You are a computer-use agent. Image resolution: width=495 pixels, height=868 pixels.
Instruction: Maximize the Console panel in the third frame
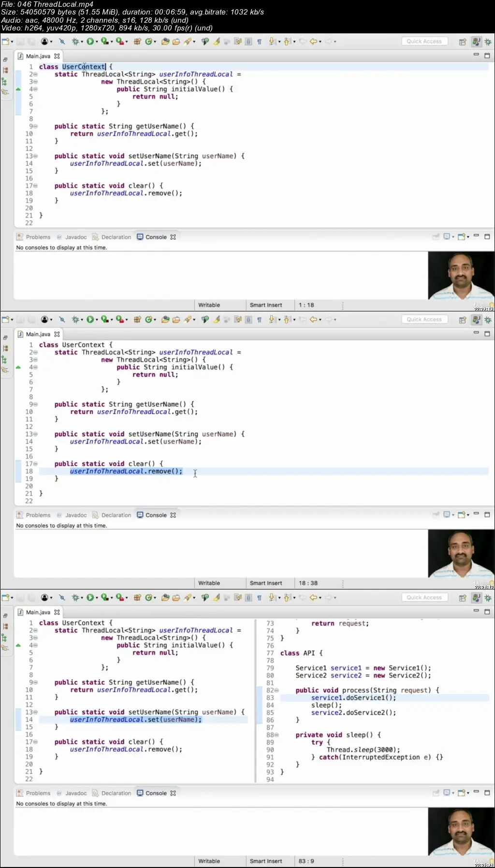point(487,793)
